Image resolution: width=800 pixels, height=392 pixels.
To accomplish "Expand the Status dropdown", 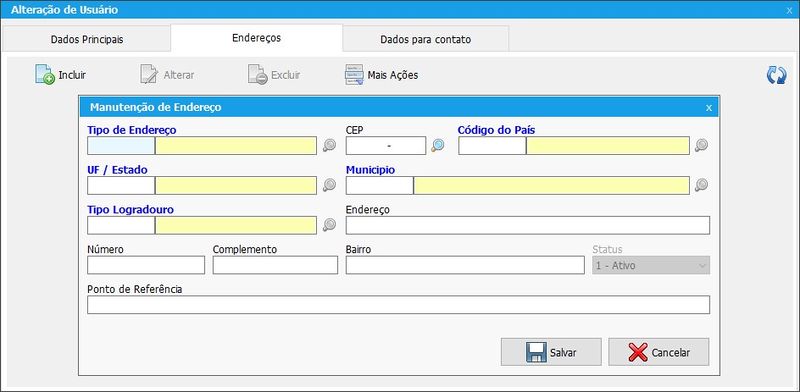I will 651,265.
